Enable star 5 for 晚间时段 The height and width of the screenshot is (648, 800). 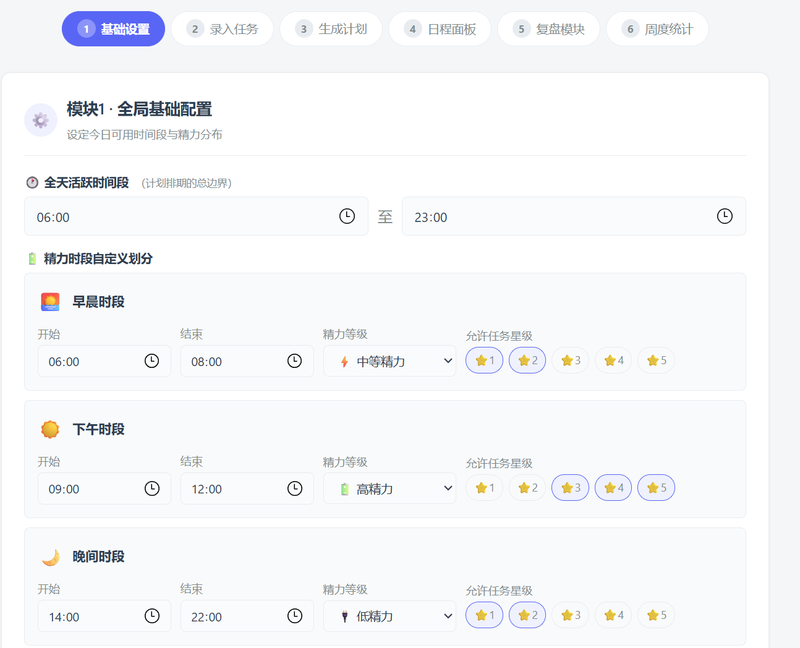656,615
